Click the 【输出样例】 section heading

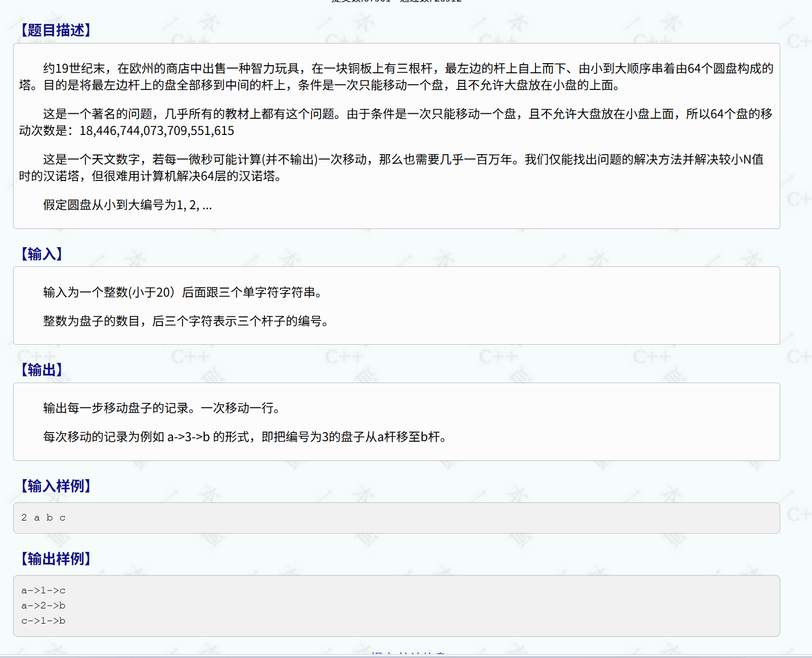tap(56, 559)
